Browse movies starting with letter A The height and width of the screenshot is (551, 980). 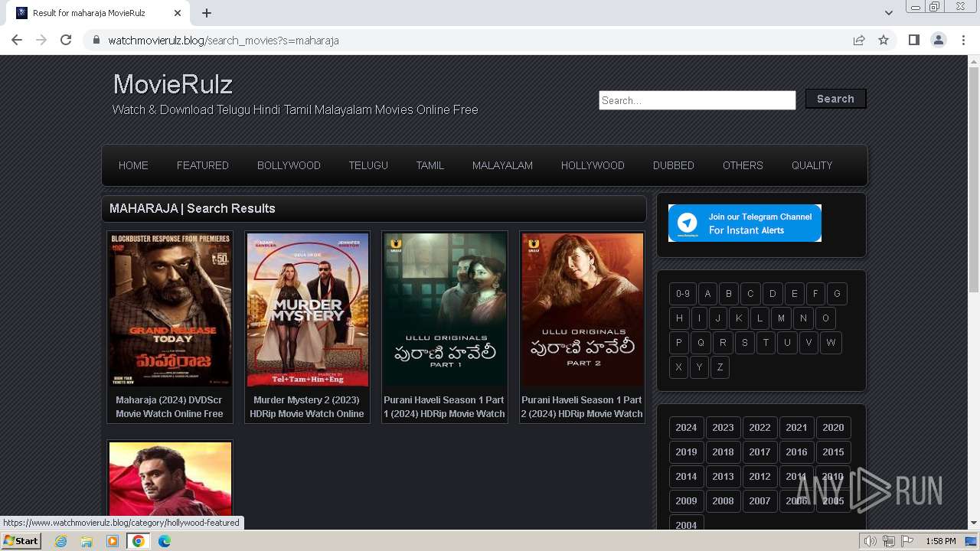(x=707, y=294)
